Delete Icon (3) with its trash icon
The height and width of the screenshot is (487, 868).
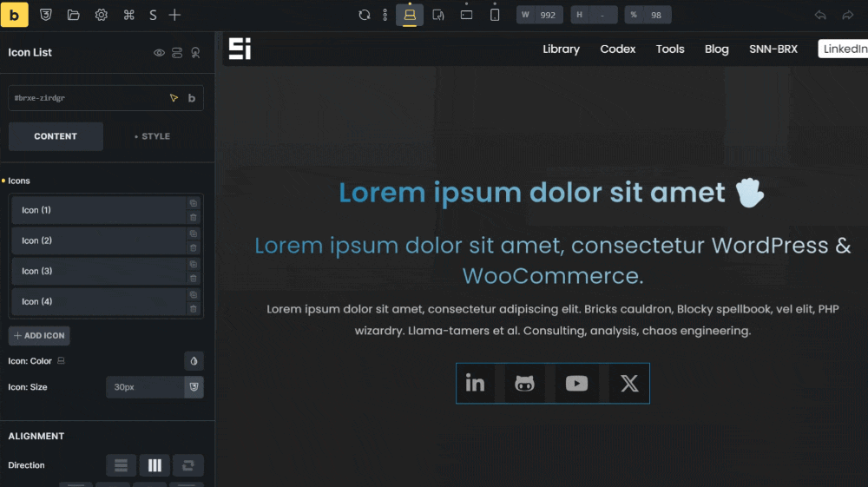click(194, 279)
